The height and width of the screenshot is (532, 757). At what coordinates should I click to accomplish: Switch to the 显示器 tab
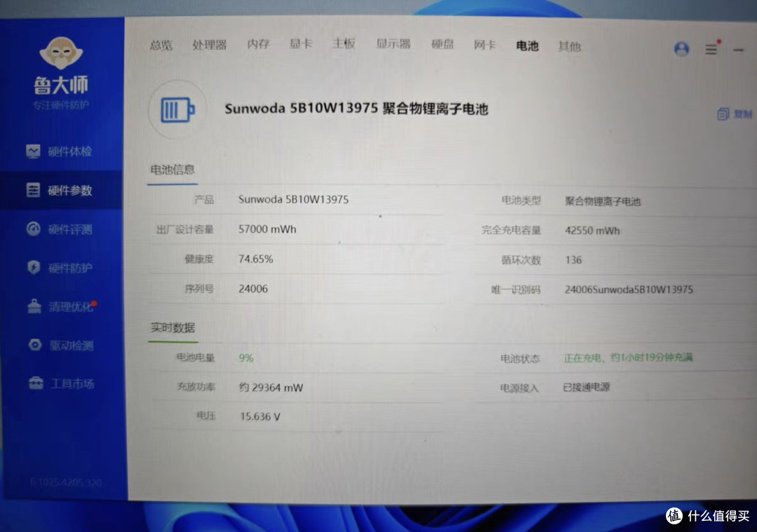coord(393,44)
